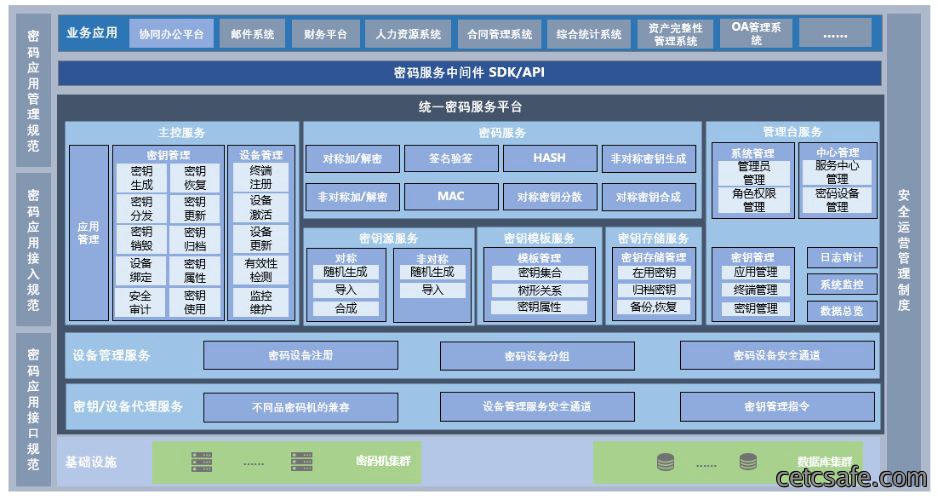Click the second database icon before 数据库集群 label

pyautogui.click(x=748, y=462)
